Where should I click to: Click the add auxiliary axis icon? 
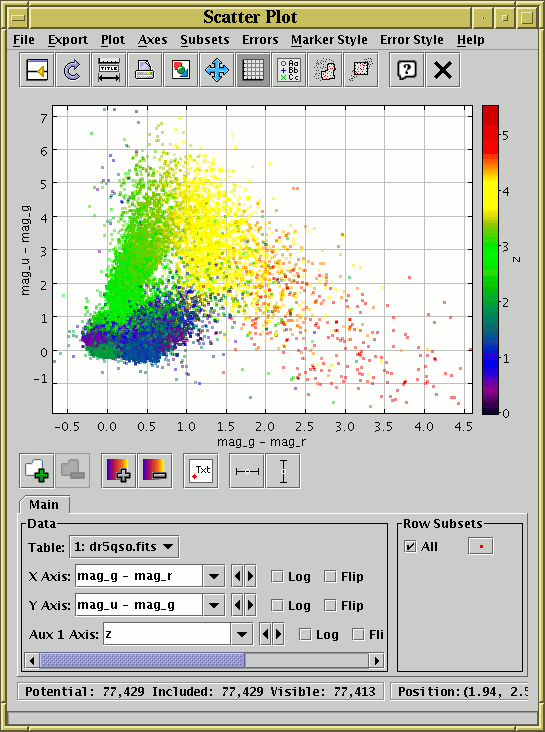pos(119,471)
